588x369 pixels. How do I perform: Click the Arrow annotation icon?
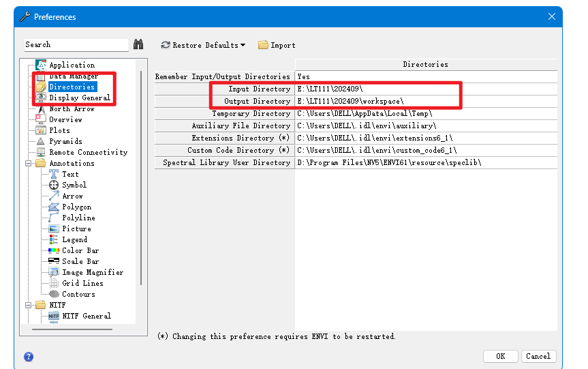[54, 196]
